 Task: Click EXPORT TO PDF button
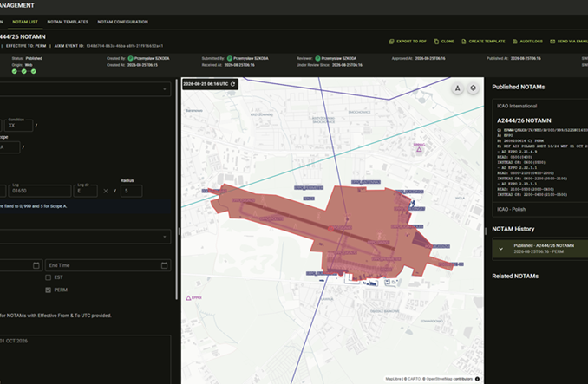pos(408,42)
